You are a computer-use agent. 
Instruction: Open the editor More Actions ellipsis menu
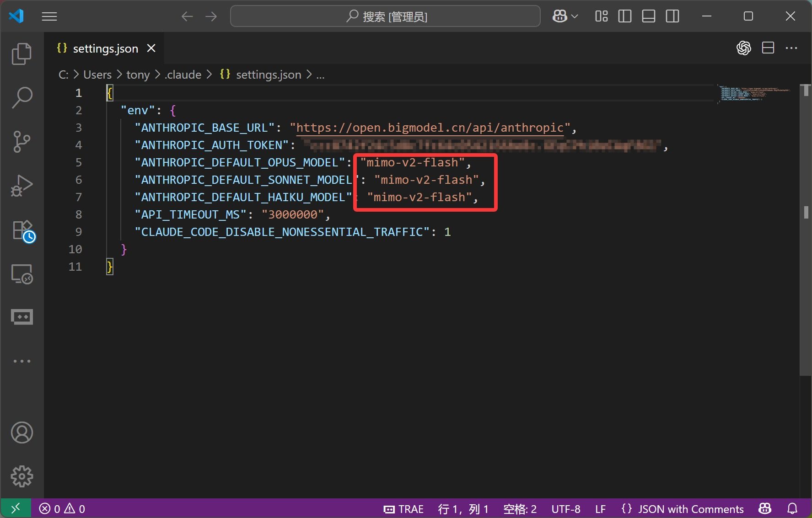(x=791, y=48)
